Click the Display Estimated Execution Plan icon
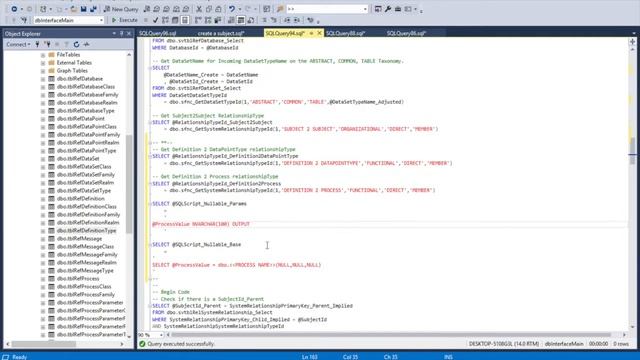This screenshot has width=640, height=360. click(165, 20)
